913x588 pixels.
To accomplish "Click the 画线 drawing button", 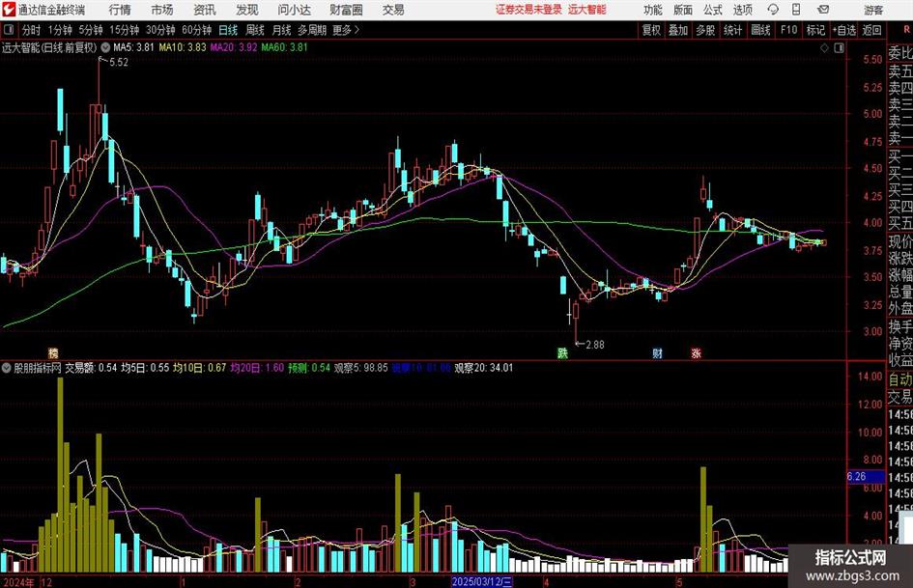I will [x=760, y=30].
